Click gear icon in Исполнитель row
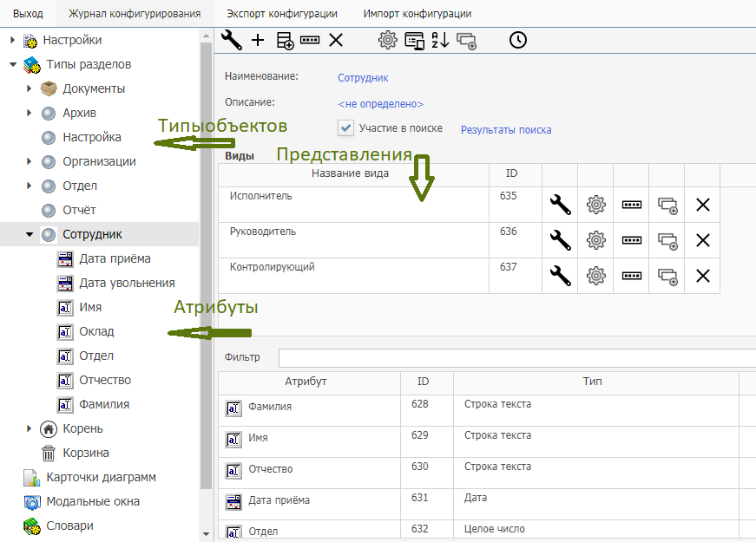The width and height of the screenshot is (756, 542). pyautogui.click(x=596, y=205)
